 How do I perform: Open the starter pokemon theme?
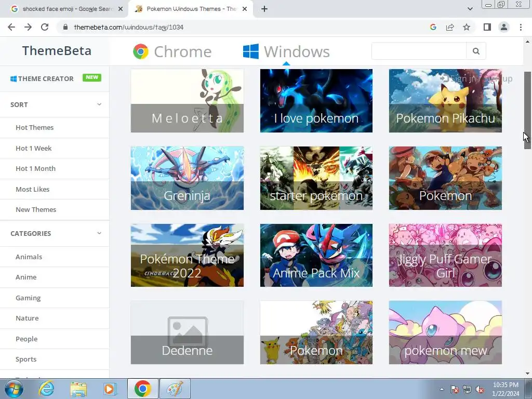click(316, 178)
